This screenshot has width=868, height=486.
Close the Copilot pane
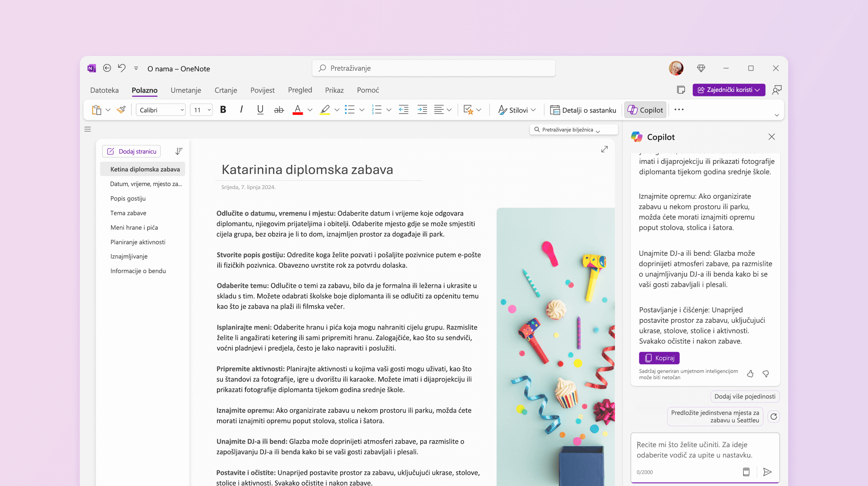click(771, 137)
